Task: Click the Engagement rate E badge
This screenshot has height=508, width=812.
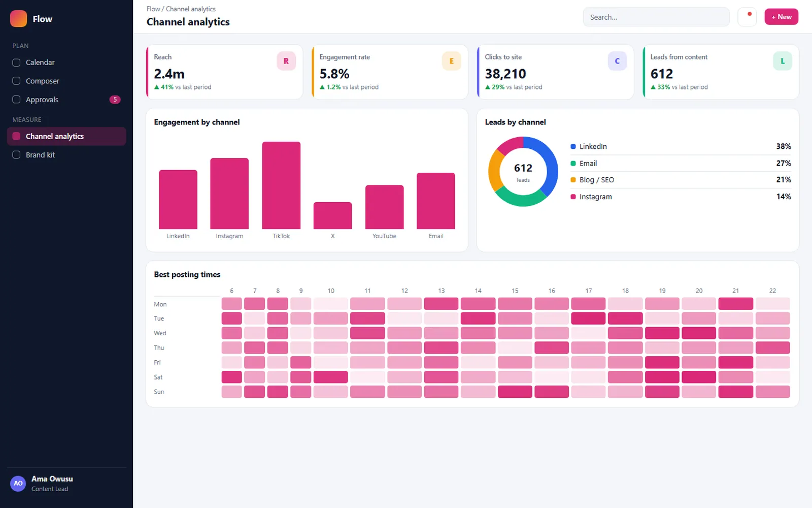Action: [452, 61]
